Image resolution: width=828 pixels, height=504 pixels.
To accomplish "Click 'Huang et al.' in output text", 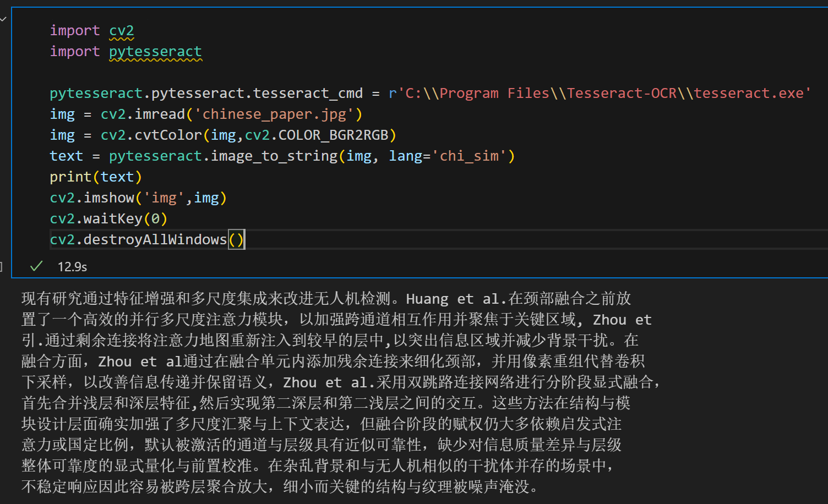I will [457, 299].
